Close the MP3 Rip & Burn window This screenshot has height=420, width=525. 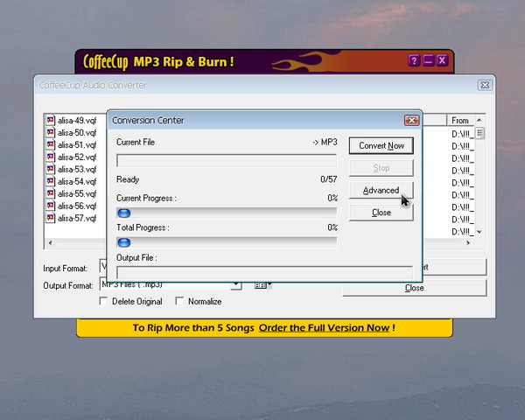[x=442, y=60]
